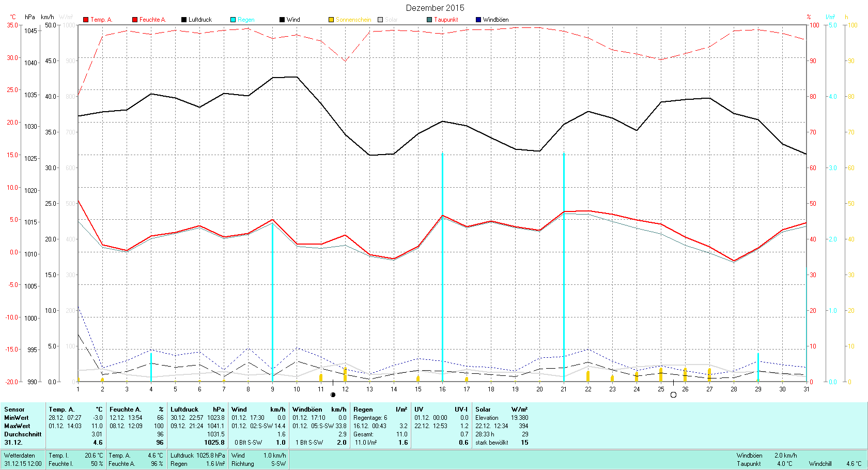This screenshot has height=470, width=868.
Task: Click the UV column header
Action: [x=419, y=410]
